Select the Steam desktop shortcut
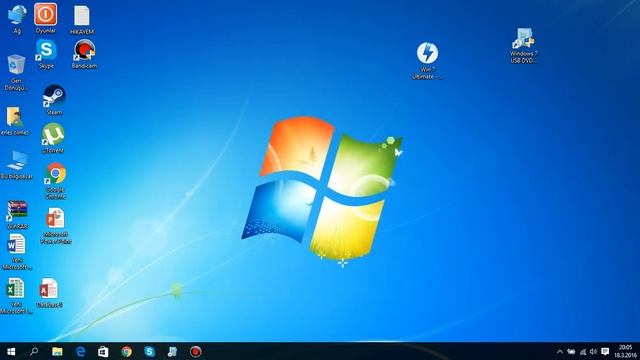The height and width of the screenshot is (360, 640). click(54, 100)
